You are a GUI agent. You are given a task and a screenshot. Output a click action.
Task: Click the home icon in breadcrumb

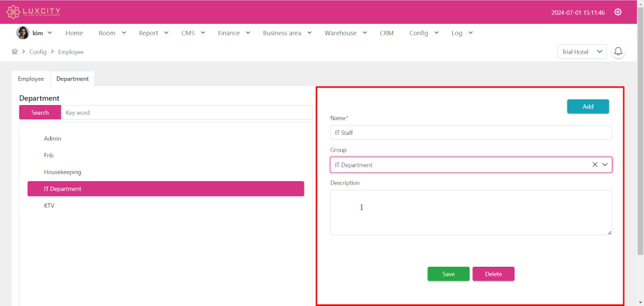(14, 52)
